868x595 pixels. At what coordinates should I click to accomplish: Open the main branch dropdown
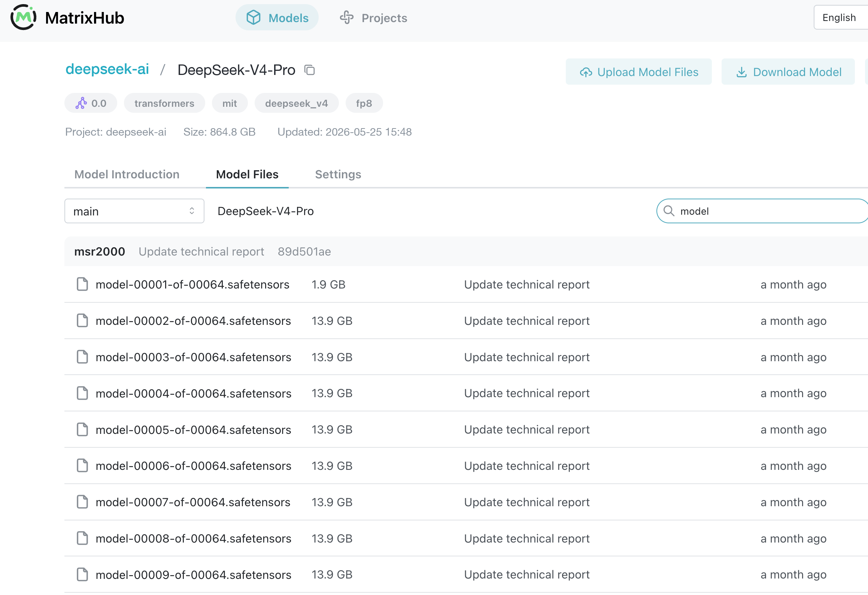coord(134,211)
